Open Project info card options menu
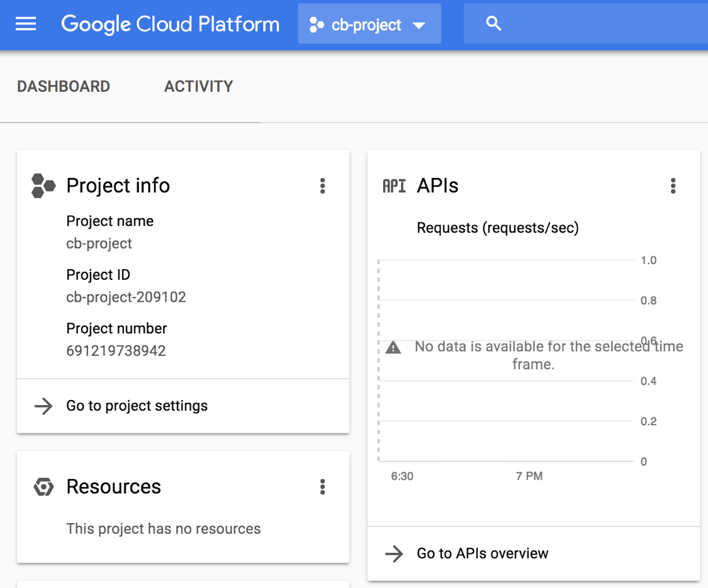This screenshot has width=708, height=588. [x=322, y=186]
